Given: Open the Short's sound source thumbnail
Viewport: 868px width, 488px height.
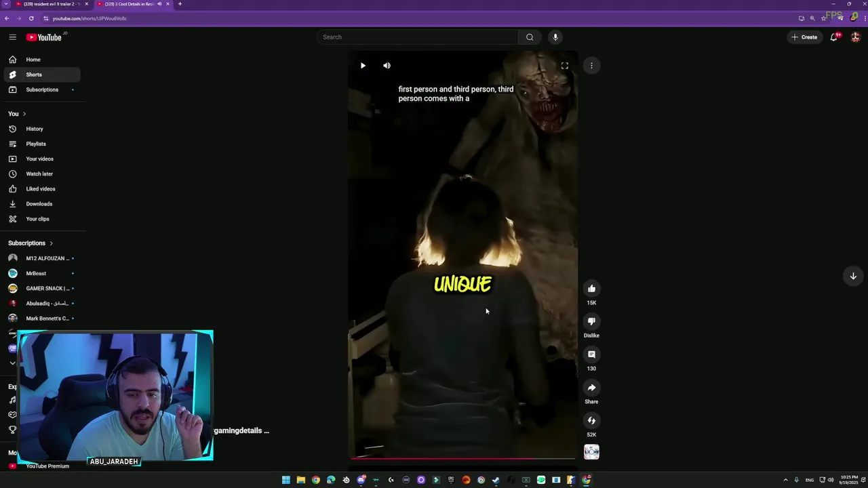Looking at the screenshot, I should tap(591, 452).
